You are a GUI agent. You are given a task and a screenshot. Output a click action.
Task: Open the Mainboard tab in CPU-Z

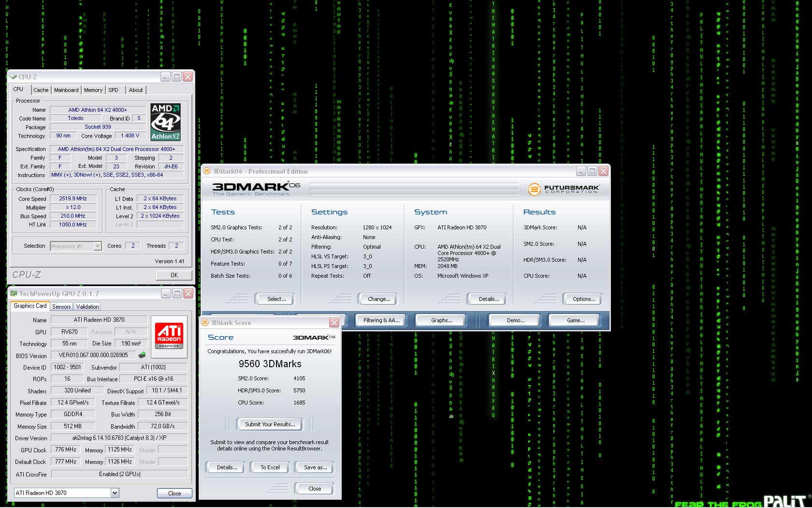(66, 90)
